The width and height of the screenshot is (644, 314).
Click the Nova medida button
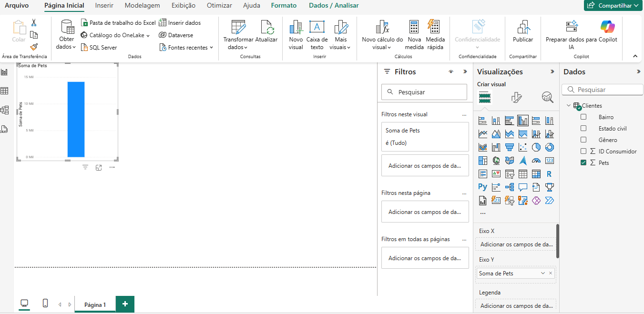pyautogui.click(x=414, y=34)
